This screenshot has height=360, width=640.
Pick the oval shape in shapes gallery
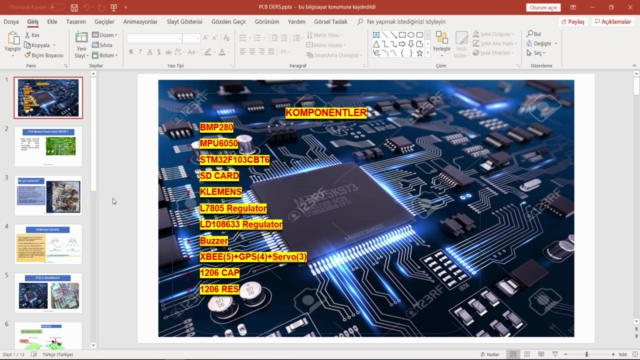[x=411, y=35]
